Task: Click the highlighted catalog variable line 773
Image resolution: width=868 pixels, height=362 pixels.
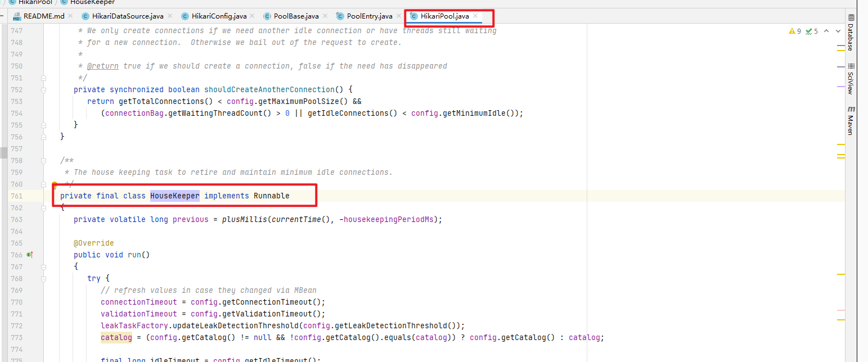Action: [116, 337]
